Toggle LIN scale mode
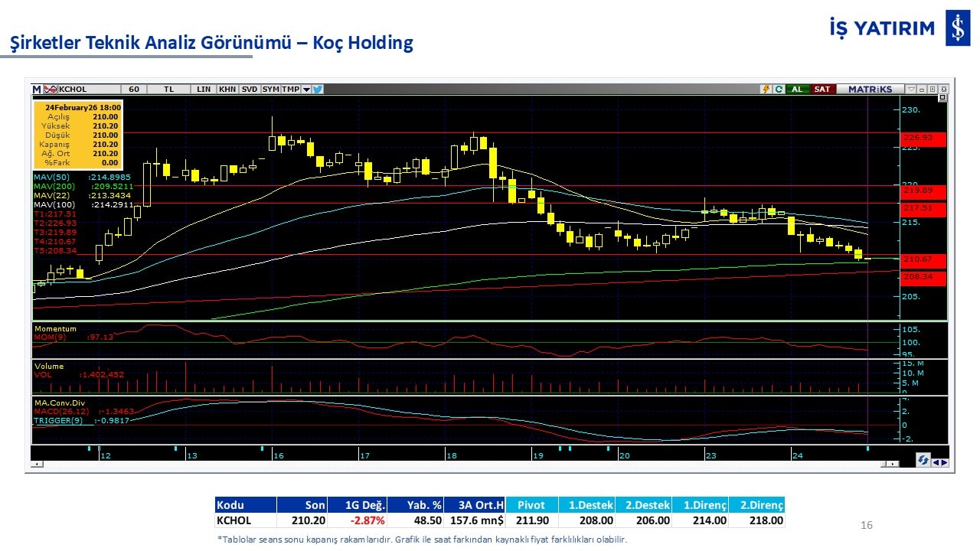Image resolution: width=980 pixels, height=551 pixels. coord(204,89)
